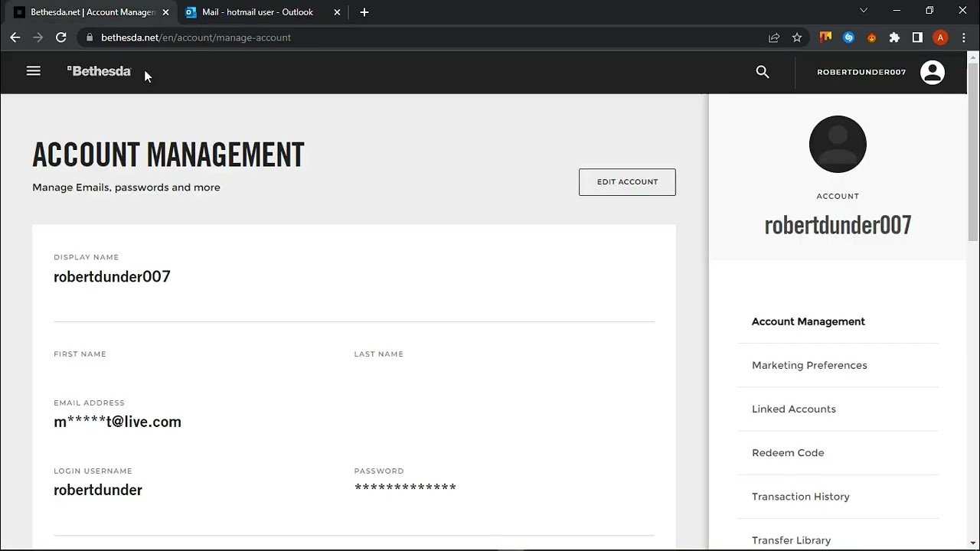Viewport: 980px width, 551px height.
Task: Switch to the Mail - hotmail user - Outlook tab
Action: point(262,12)
